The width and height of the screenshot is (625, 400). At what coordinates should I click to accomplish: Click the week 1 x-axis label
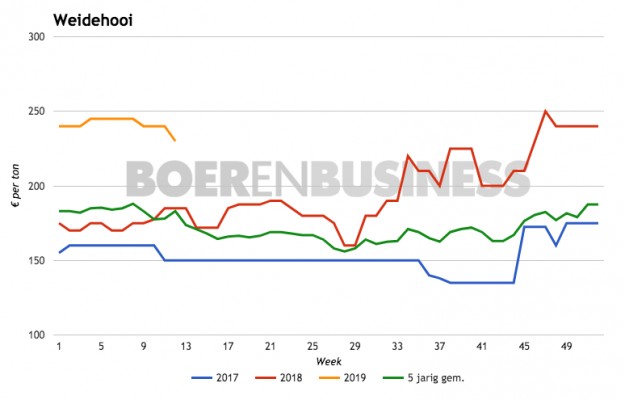59,346
